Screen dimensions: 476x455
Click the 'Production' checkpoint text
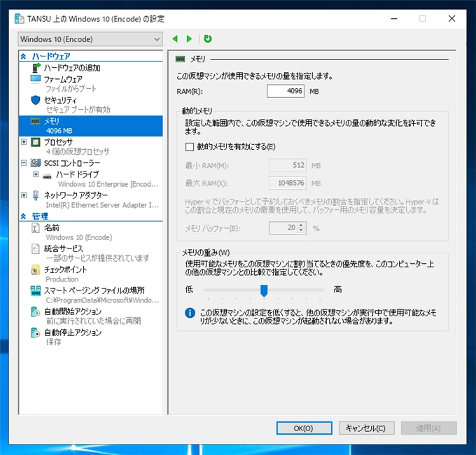[62, 279]
